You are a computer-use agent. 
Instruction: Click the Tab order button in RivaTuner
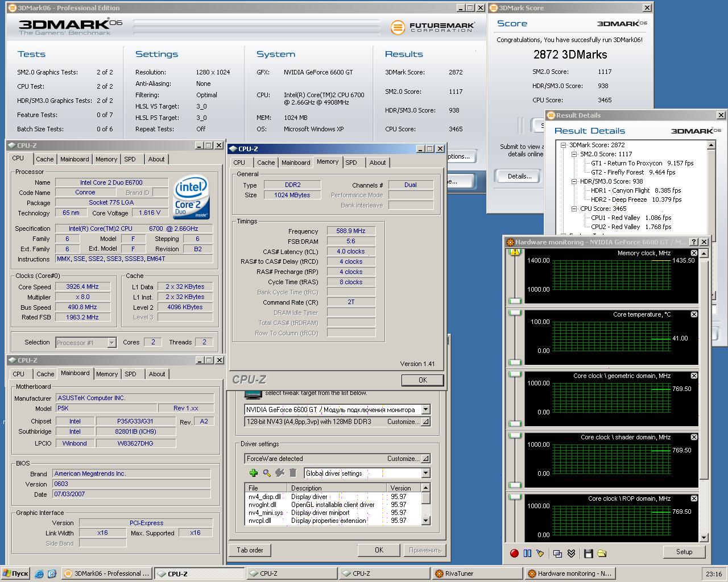pos(250,550)
